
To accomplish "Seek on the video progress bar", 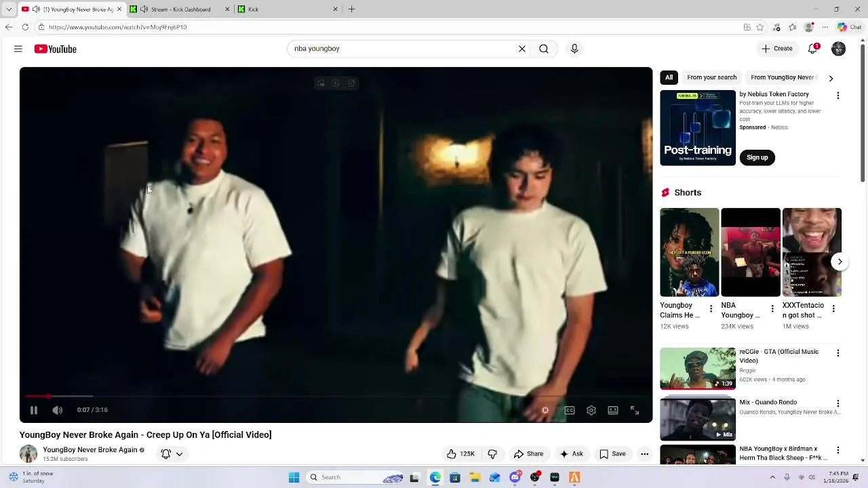I will 336,396.
